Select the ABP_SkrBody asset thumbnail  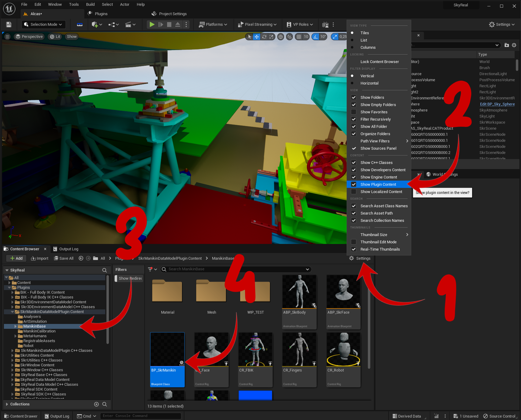pos(299,292)
